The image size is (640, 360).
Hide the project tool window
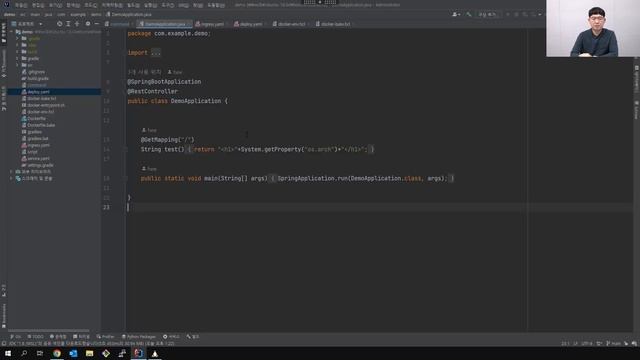(x=97, y=24)
